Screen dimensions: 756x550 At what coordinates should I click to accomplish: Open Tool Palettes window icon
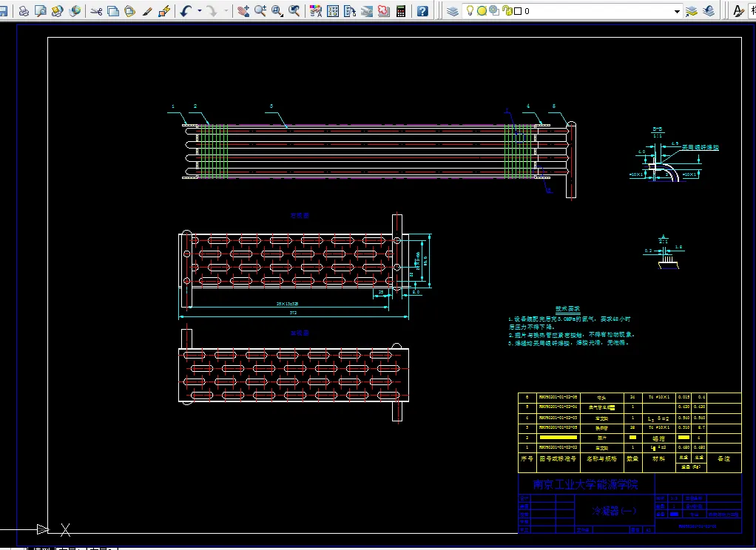pos(350,10)
